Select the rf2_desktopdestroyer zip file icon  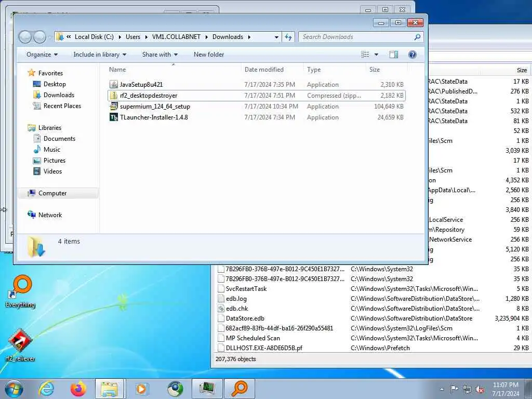114,96
